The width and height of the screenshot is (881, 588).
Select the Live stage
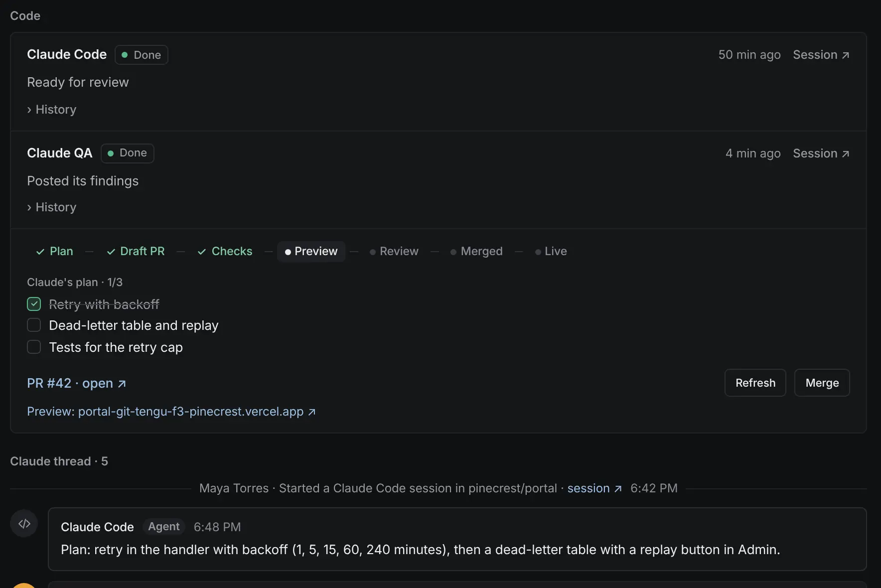pos(551,251)
